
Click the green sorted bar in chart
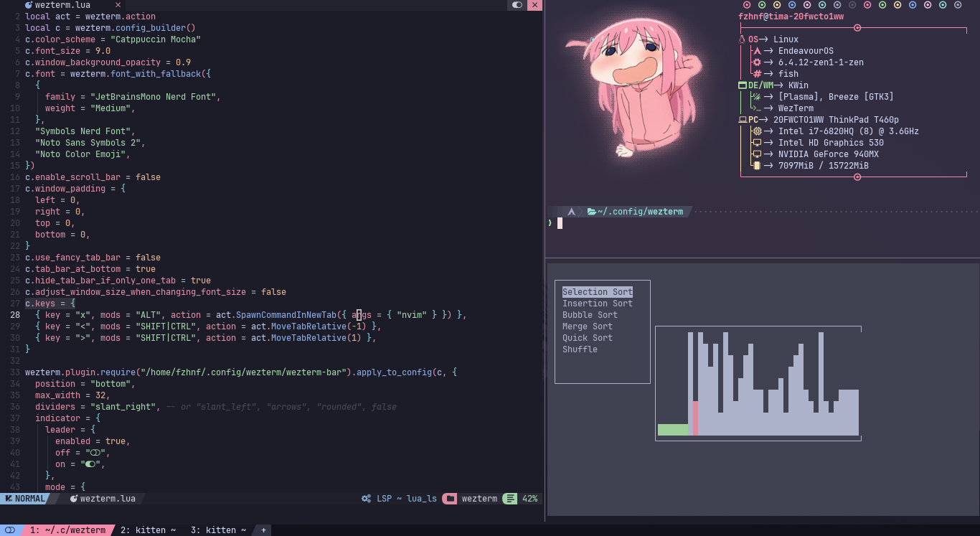(x=672, y=430)
